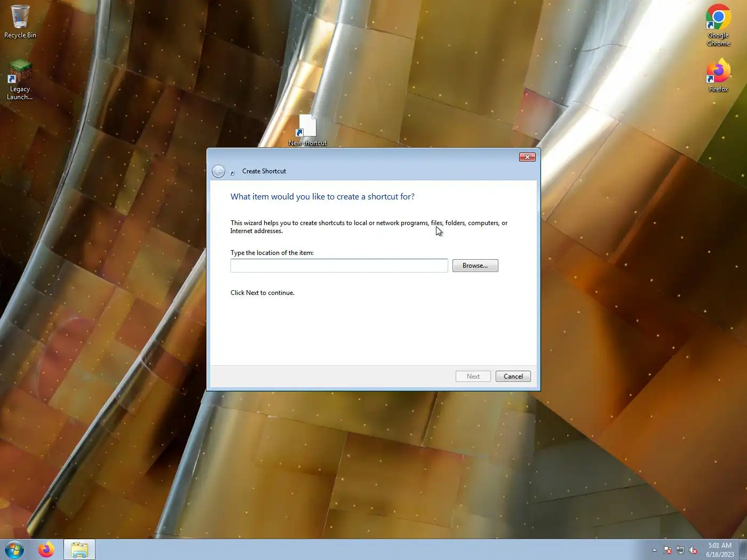Open the Action Center flag icon
This screenshot has width=747, height=560.
point(667,550)
